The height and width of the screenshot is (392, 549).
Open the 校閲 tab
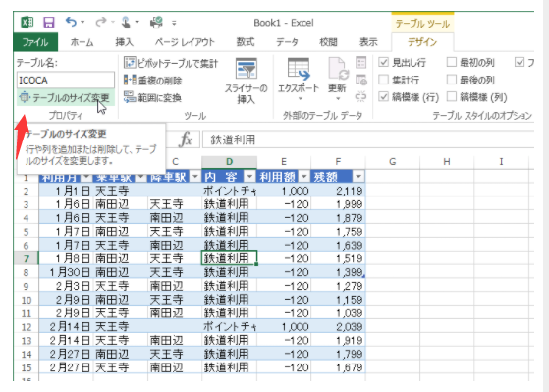click(328, 42)
